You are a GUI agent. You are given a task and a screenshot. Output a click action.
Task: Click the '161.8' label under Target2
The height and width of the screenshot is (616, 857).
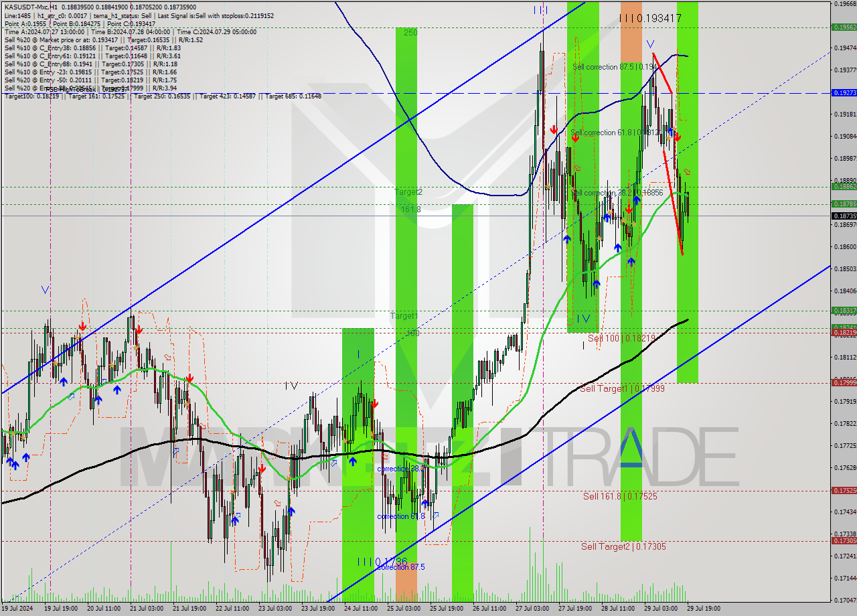tap(410, 210)
